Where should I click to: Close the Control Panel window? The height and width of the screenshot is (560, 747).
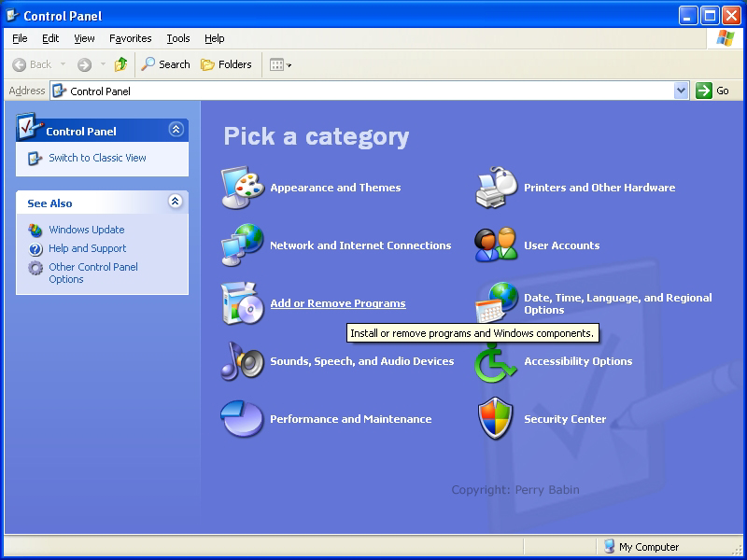click(x=731, y=16)
